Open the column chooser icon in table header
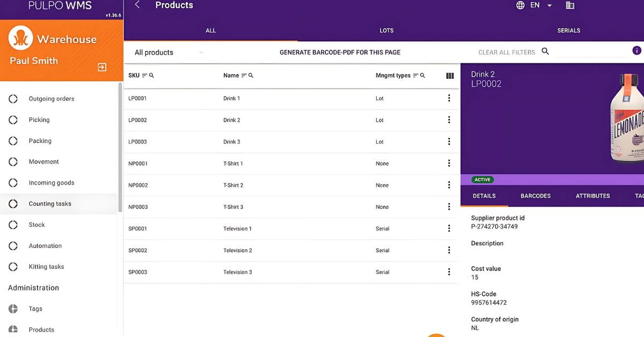This screenshot has height=337, width=644. point(450,76)
